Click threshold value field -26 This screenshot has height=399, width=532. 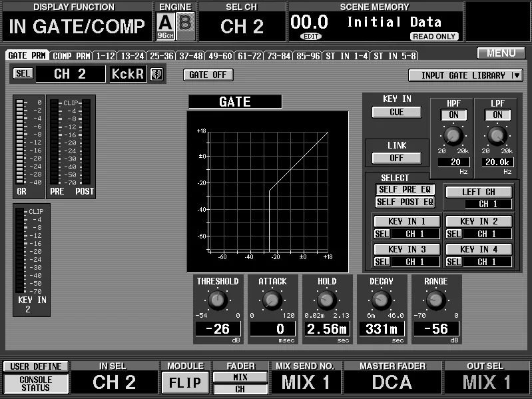(x=218, y=329)
